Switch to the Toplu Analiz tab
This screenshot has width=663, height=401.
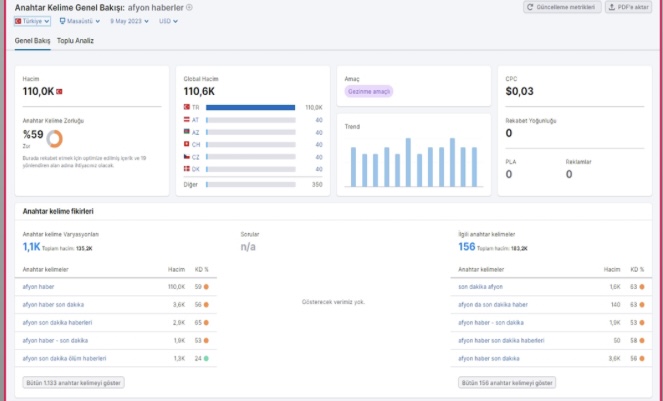pyautogui.click(x=75, y=41)
